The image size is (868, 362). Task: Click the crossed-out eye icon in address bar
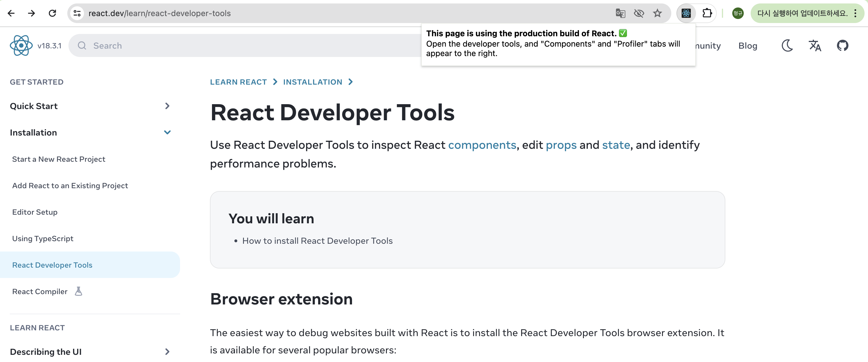(x=638, y=13)
